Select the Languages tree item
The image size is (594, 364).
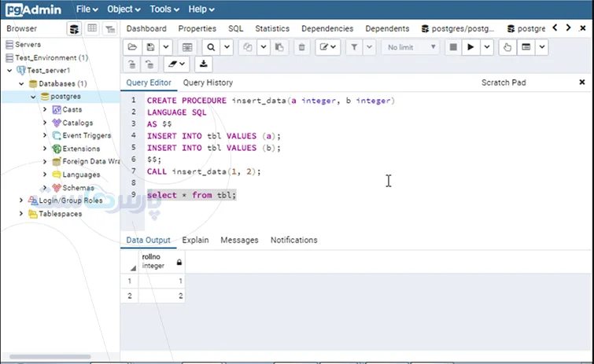click(81, 175)
